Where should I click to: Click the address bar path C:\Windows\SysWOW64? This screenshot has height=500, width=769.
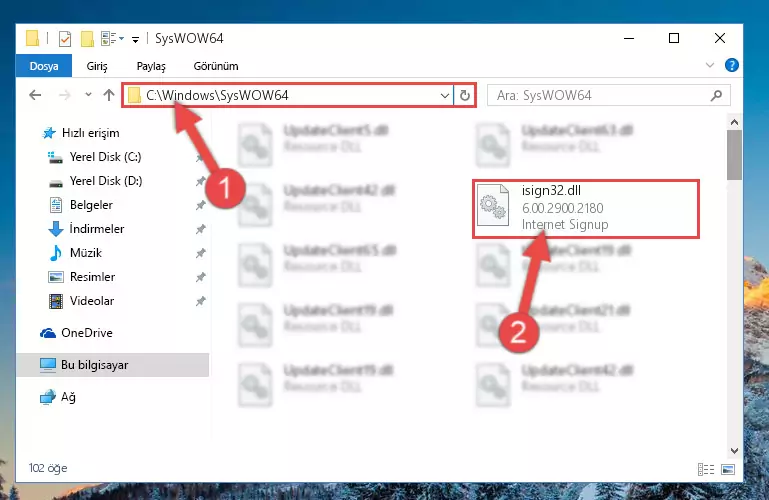pos(217,95)
